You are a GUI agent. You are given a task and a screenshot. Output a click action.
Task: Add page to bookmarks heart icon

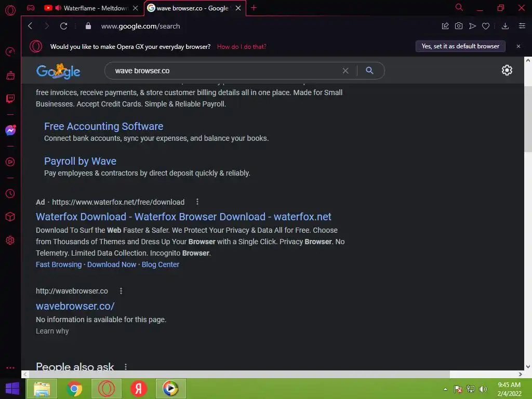(x=486, y=26)
